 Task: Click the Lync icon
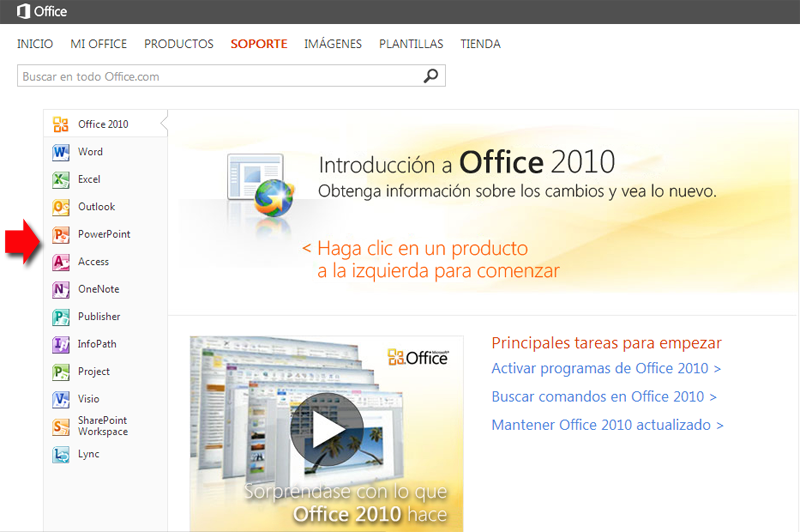tap(61, 454)
